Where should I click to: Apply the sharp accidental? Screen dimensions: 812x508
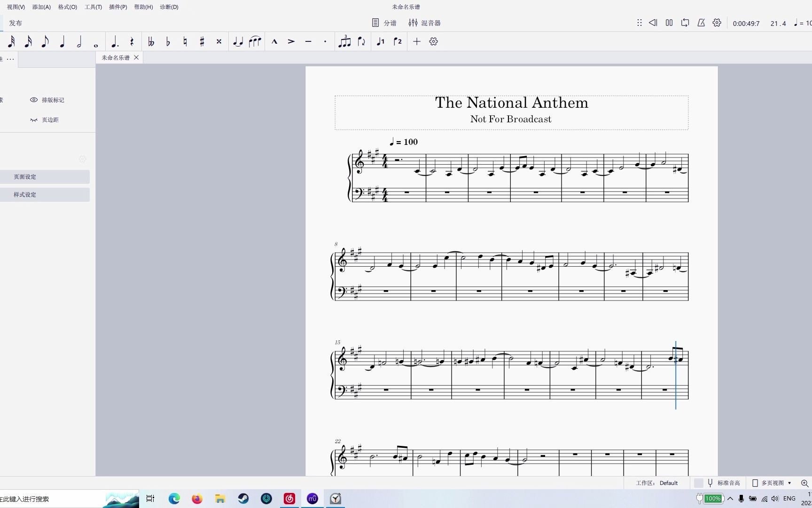(202, 42)
